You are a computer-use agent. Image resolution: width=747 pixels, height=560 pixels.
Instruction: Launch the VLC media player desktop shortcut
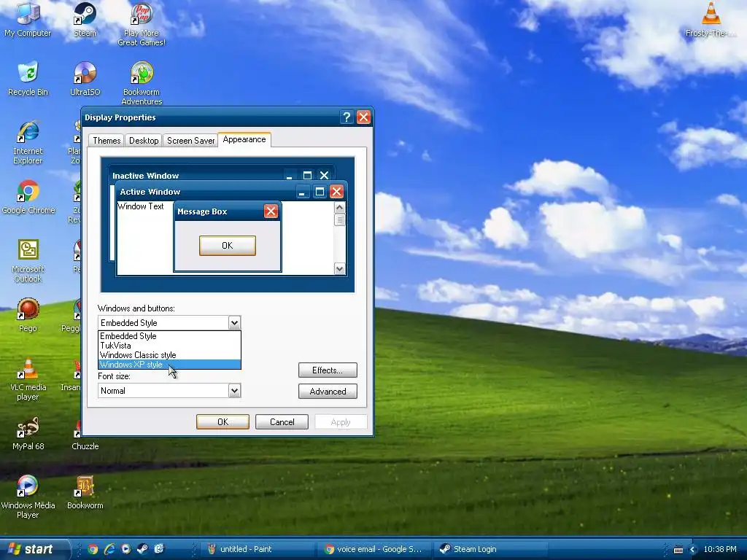(x=28, y=378)
